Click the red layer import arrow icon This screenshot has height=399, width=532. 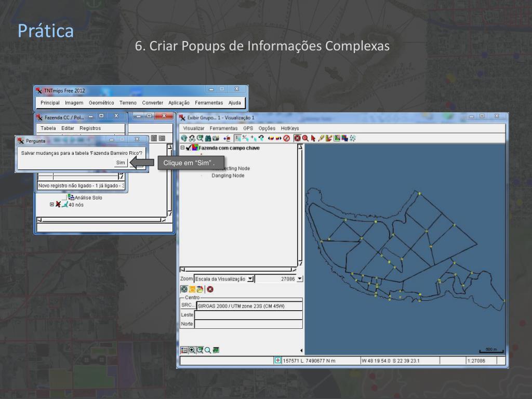point(227,138)
